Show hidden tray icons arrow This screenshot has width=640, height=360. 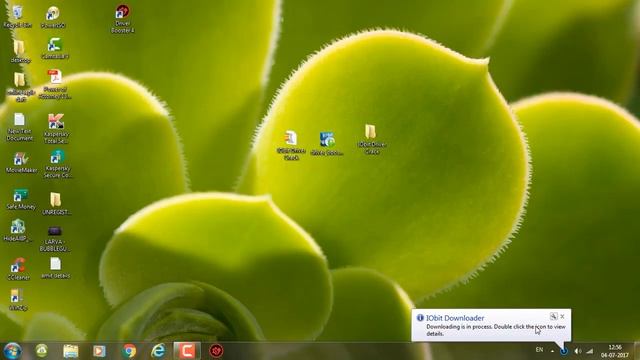[x=552, y=351]
